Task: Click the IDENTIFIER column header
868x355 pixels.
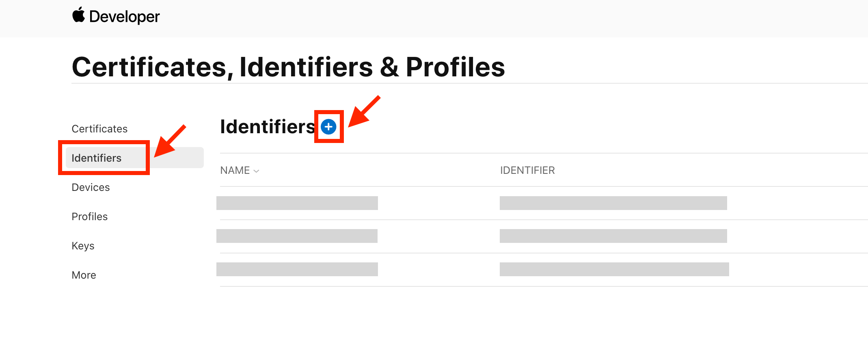Action: (527, 171)
